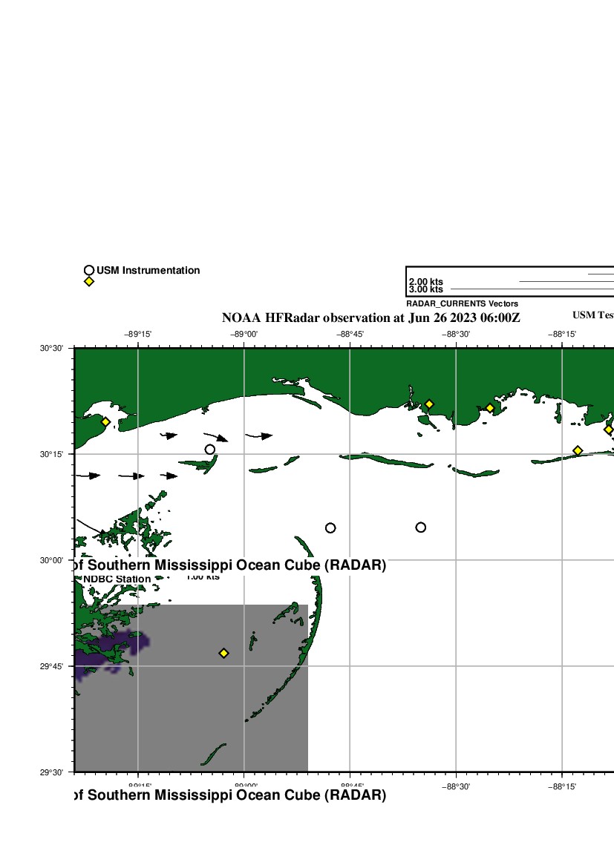Click the NDBC Station label
The height and width of the screenshot is (868, 614).
tap(117, 579)
